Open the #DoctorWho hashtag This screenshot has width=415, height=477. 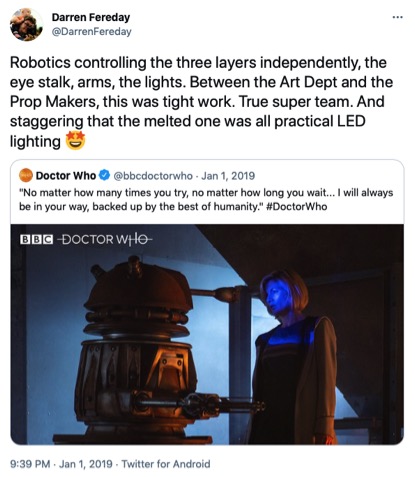[297, 207]
